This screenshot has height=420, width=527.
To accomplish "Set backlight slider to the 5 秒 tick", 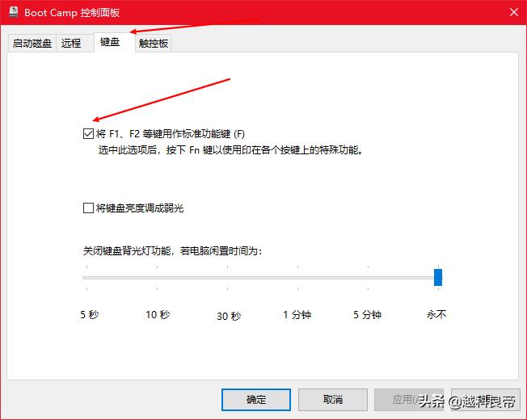I will [86, 278].
